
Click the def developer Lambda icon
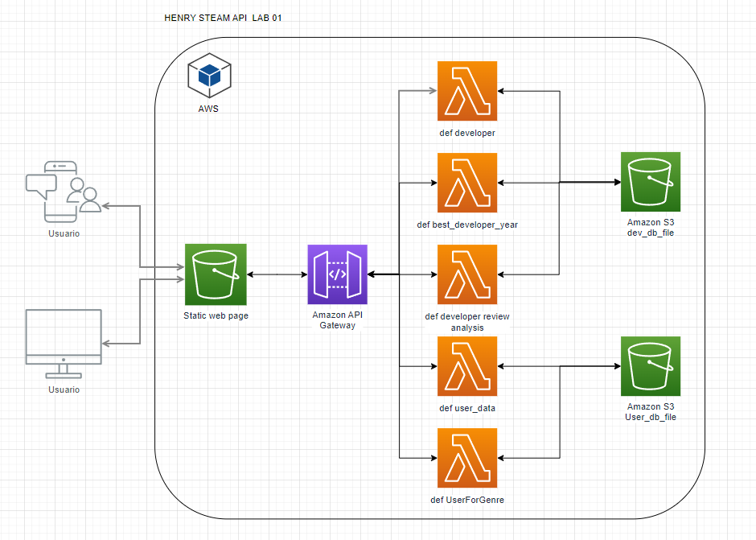[x=467, y=91]
